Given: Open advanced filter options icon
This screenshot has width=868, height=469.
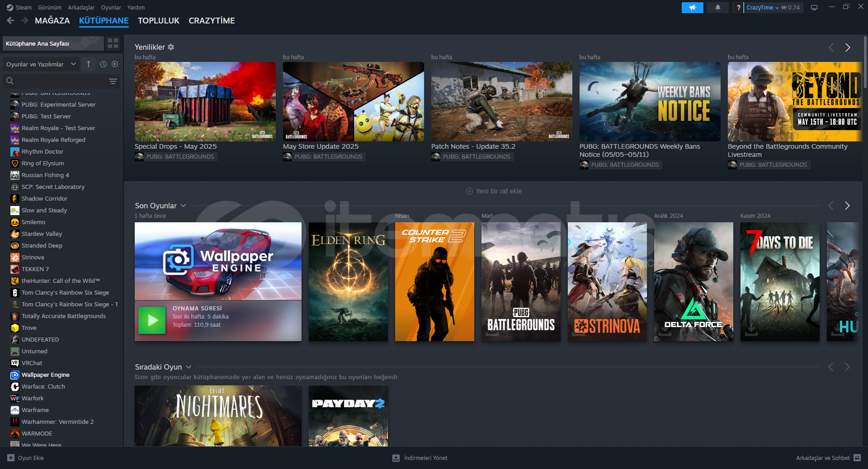Looking at the screenshot, I should click(x=113, y=81).
